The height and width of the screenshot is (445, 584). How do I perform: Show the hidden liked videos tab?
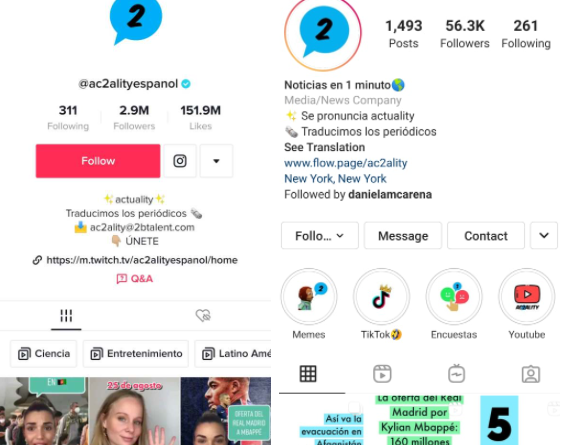(x=203, y=316)
